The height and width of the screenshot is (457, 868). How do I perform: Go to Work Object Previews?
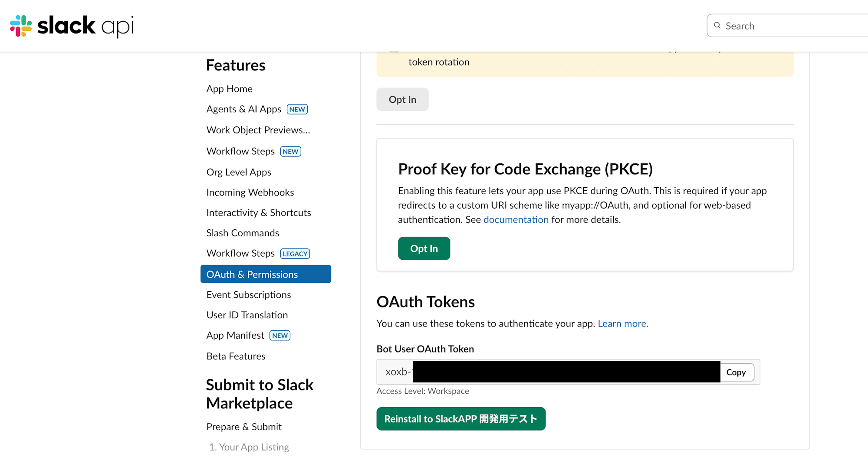click(258, 130)
